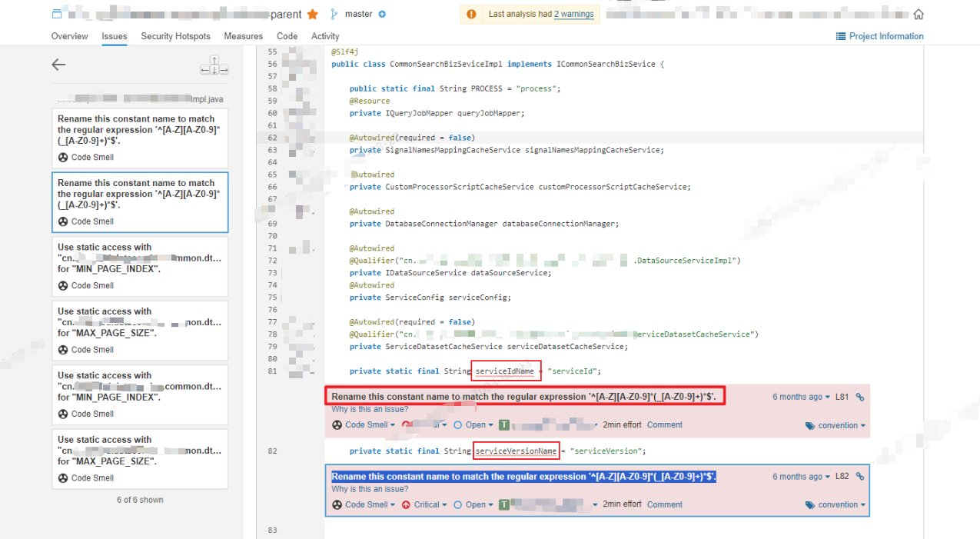Click line number 82 in the gutter
Image resolution: width=980 pixels, height=539 pixels.
coord(272,451)
